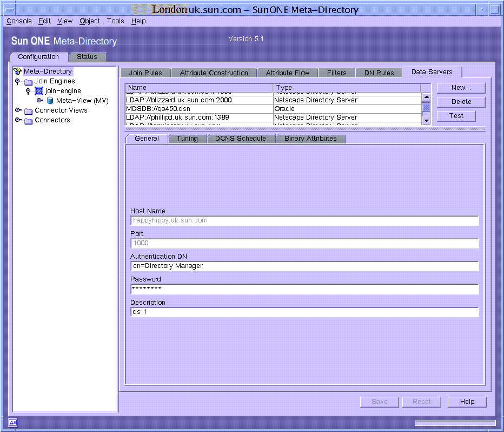Select the LDAP://phillipd.uk.sun.com:1389 row

tap(273, 117)
